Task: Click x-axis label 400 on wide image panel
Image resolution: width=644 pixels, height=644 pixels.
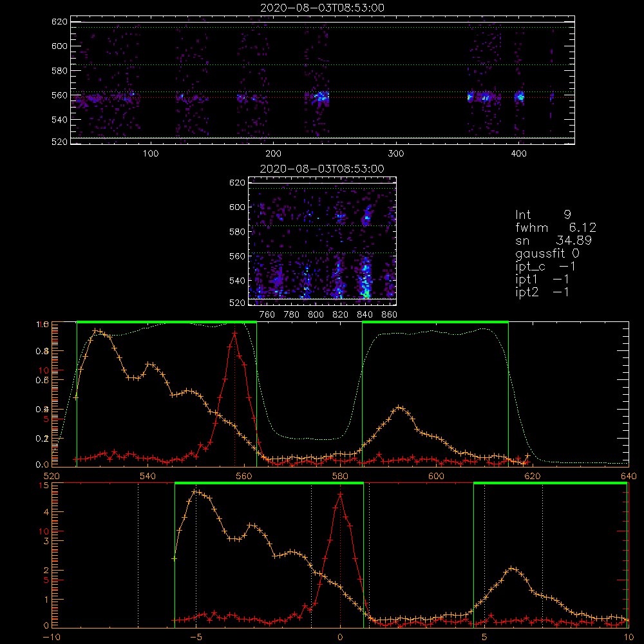Action: (518, 154)
